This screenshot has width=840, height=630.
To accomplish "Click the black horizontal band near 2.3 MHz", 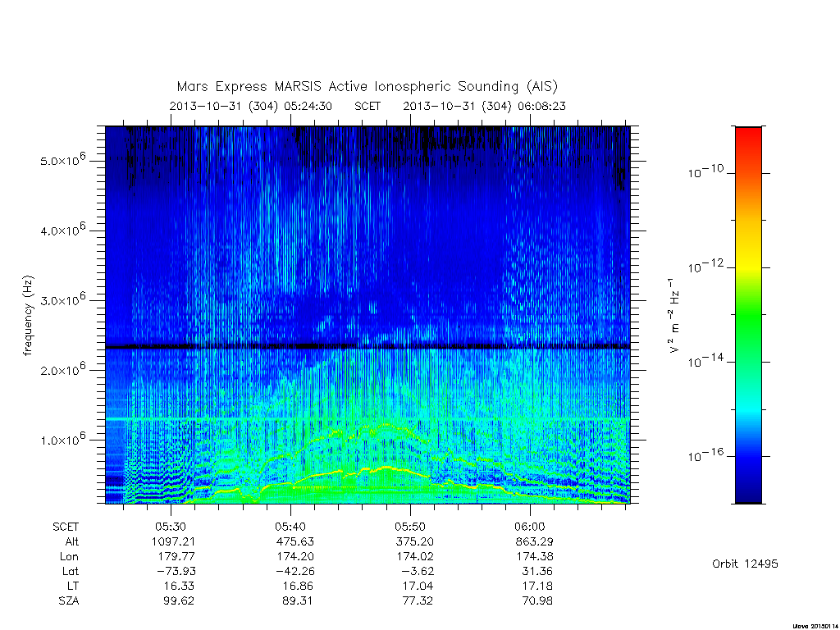I will coord(367,347).
